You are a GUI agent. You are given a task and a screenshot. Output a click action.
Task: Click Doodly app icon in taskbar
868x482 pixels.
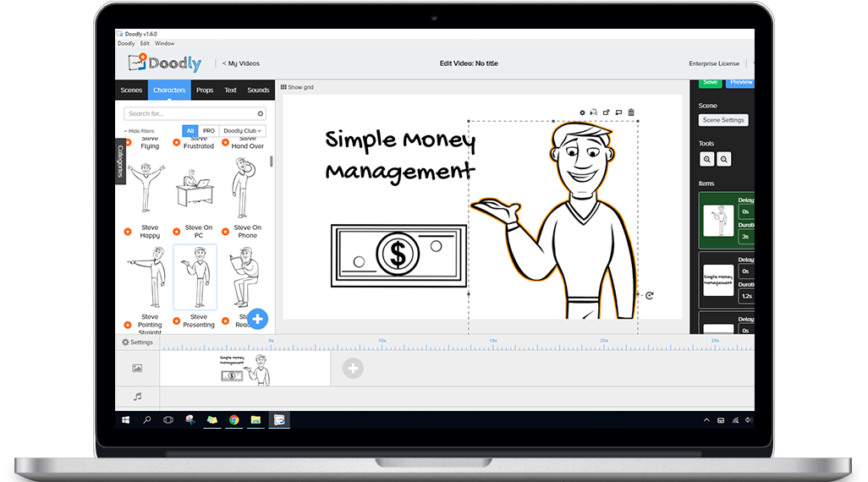(x=279, y=420)
